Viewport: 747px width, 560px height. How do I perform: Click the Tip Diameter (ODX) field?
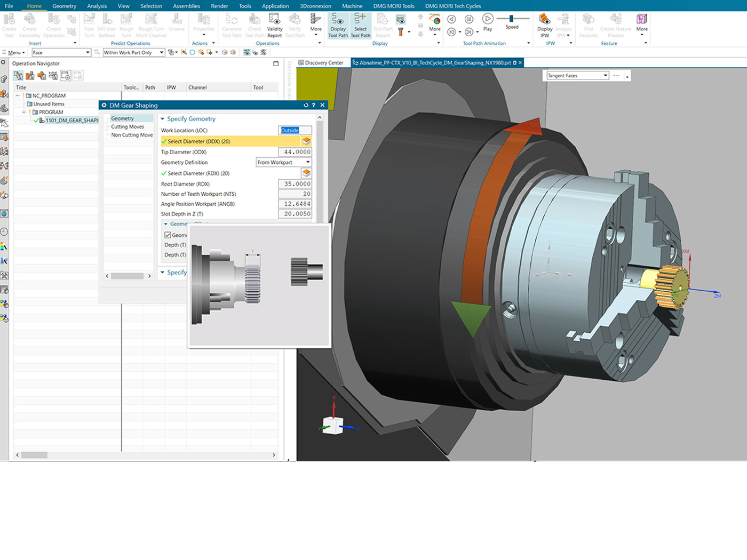[295, 152]
